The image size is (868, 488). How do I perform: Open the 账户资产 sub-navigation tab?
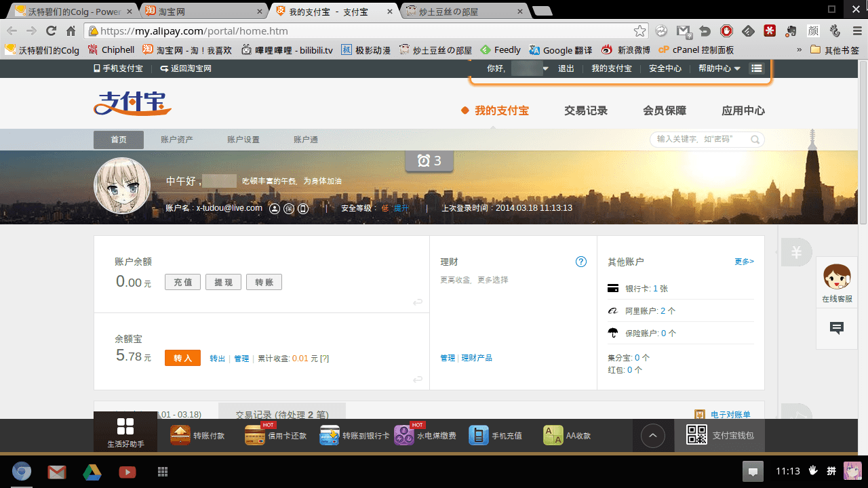point(177,140)
